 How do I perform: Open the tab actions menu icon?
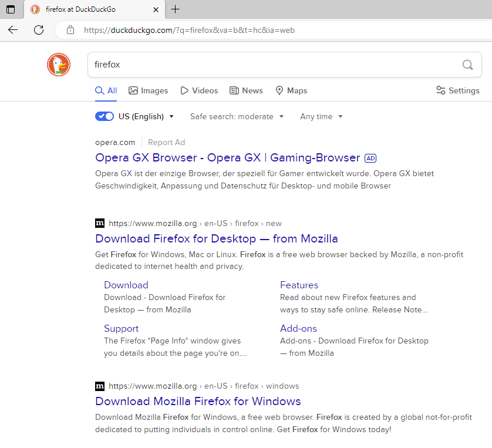pyautogui.click(x=11, y=9)
